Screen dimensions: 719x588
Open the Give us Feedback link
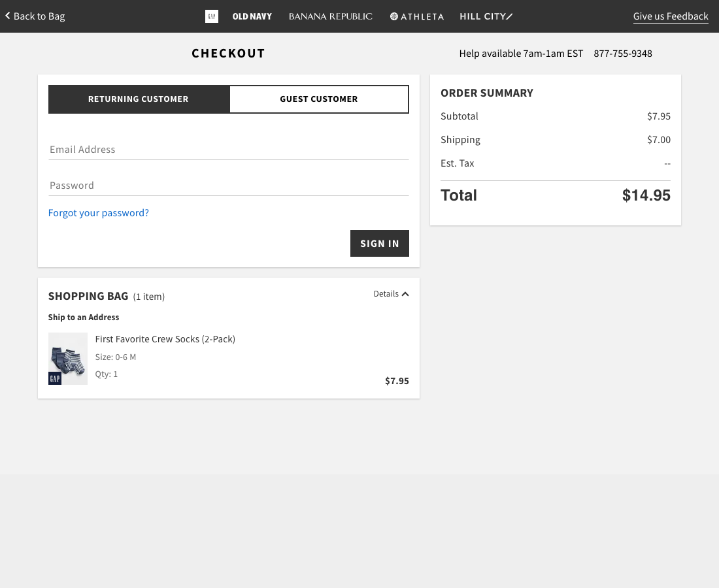[671, 16]
